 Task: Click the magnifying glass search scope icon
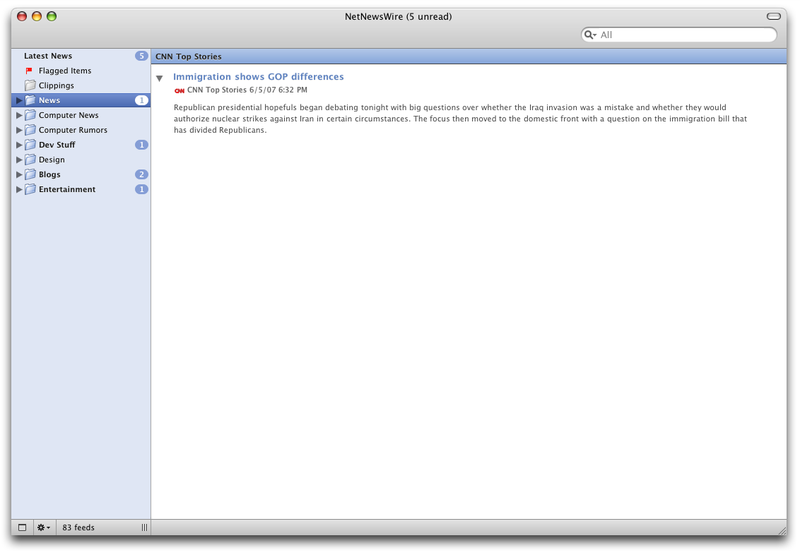590,35
